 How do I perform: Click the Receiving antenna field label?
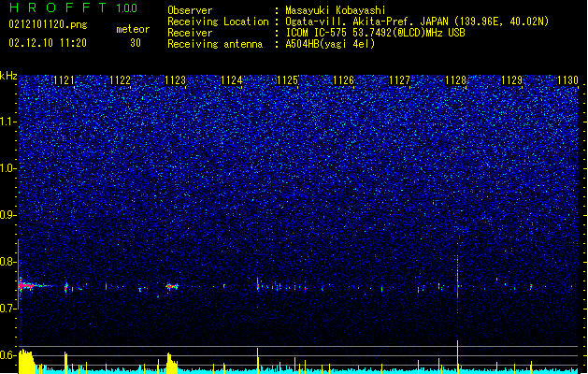coord(215,44)
